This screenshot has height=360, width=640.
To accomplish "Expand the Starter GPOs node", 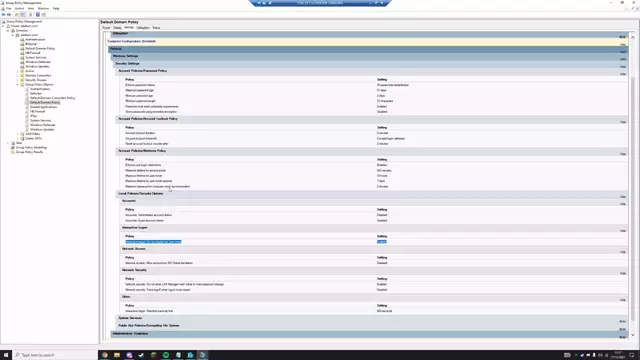I will coord(18,138).
